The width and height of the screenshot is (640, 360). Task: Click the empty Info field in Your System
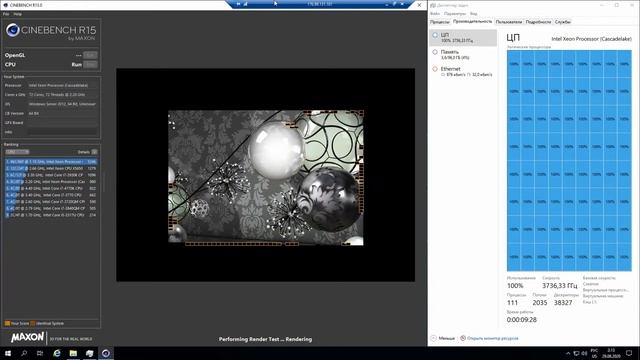coord(63,132)
